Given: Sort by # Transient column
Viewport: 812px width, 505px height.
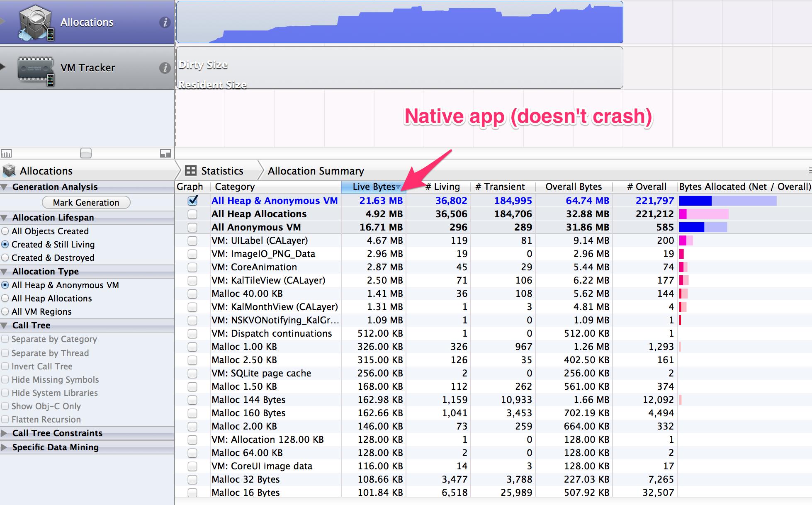Looking at the screenshot, I should (x=503, y=187).
